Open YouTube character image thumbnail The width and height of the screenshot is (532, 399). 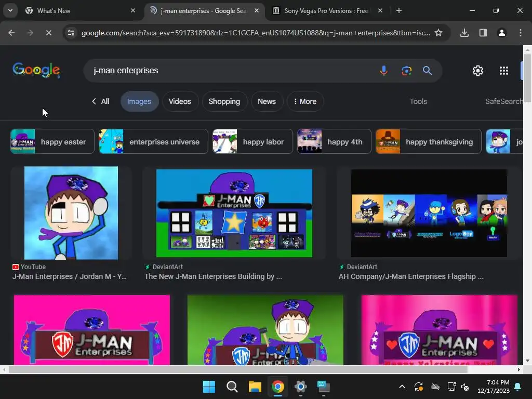coord(71,213)
